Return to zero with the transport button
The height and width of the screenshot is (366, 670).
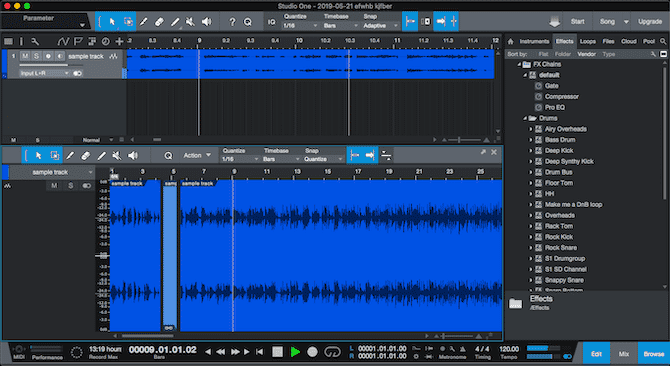(259, 352)
